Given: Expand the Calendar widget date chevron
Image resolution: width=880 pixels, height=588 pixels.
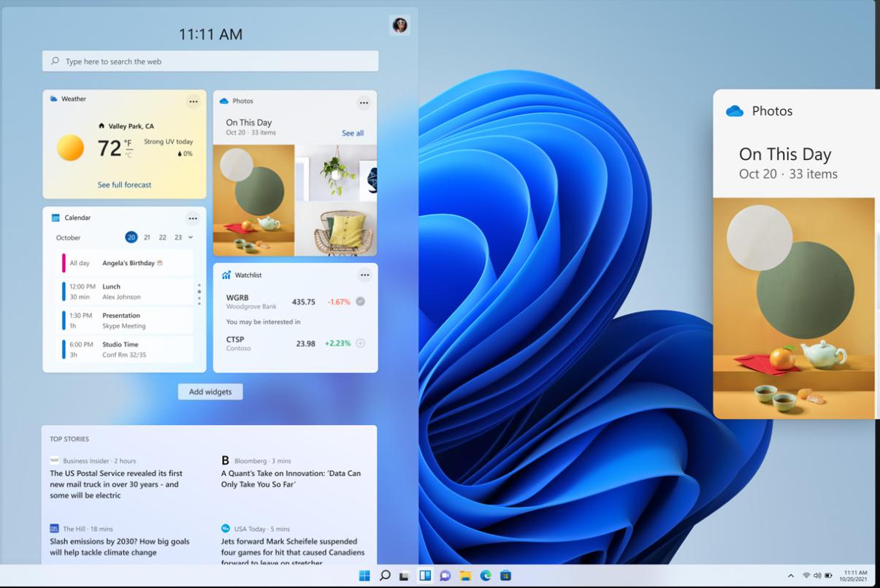Looking at the screenshot, I should pos(191,237).
